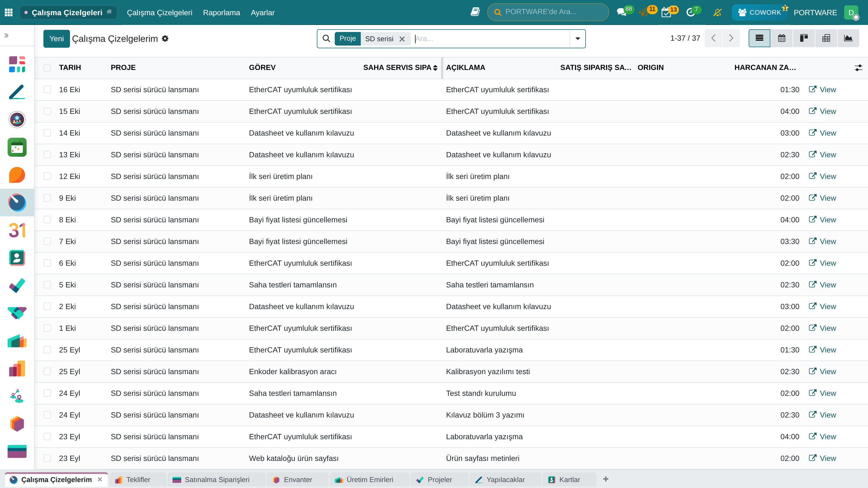The image size is (868, 488).
Task: Go to next page of records
Action: coord(731,38)
